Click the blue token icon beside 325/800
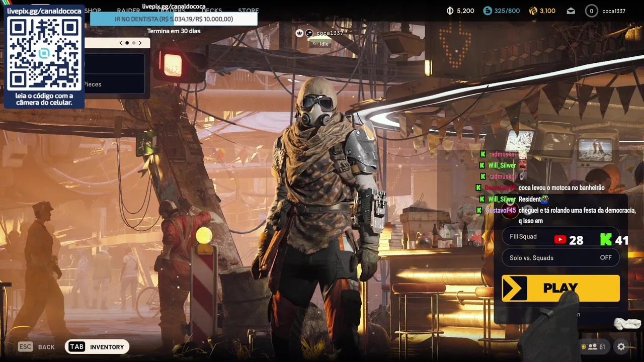 [x=488, y=11]
